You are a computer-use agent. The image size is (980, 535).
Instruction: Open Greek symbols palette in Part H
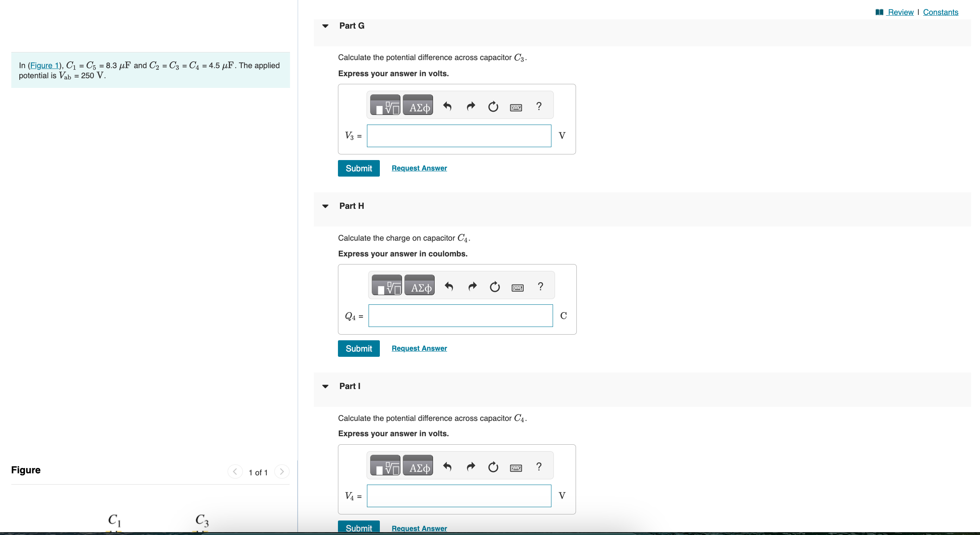(420, 286)
